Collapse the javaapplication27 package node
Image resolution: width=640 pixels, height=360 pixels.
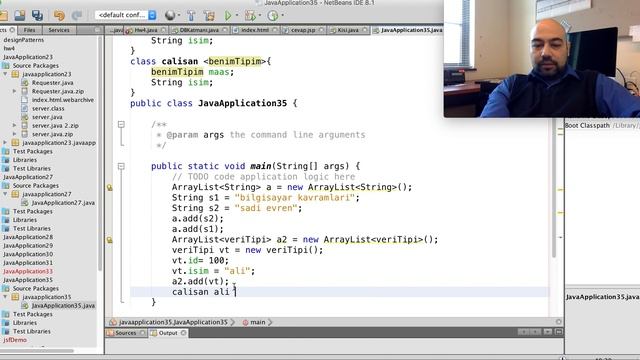(x=5, y=194)
